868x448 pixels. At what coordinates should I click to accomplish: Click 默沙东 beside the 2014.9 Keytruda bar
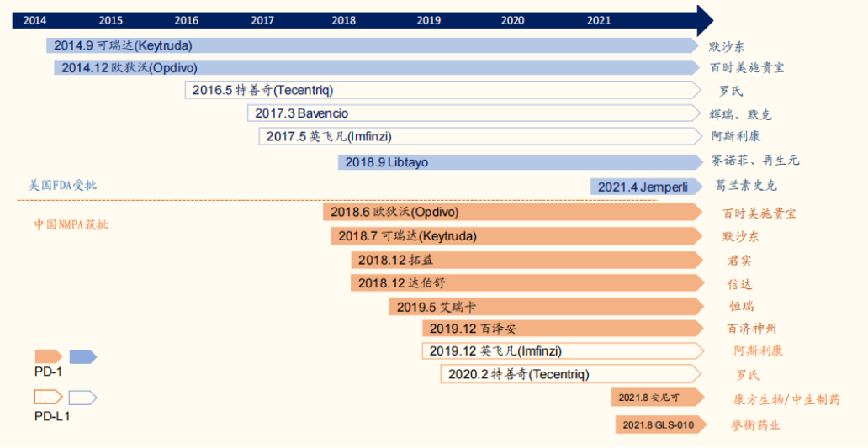[727, 46]
